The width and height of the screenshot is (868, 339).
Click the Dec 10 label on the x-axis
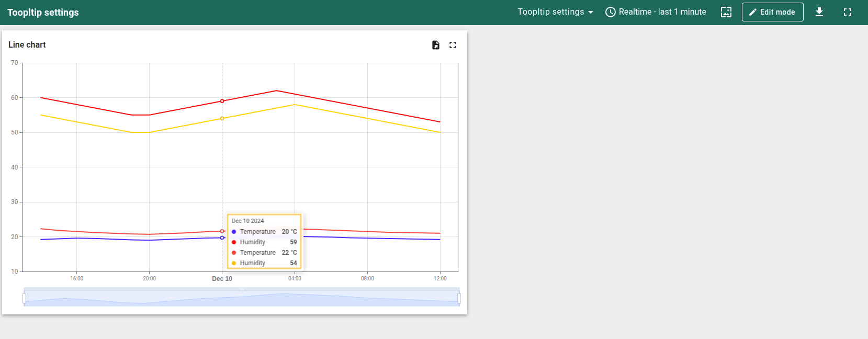click(x=222, y=279)
